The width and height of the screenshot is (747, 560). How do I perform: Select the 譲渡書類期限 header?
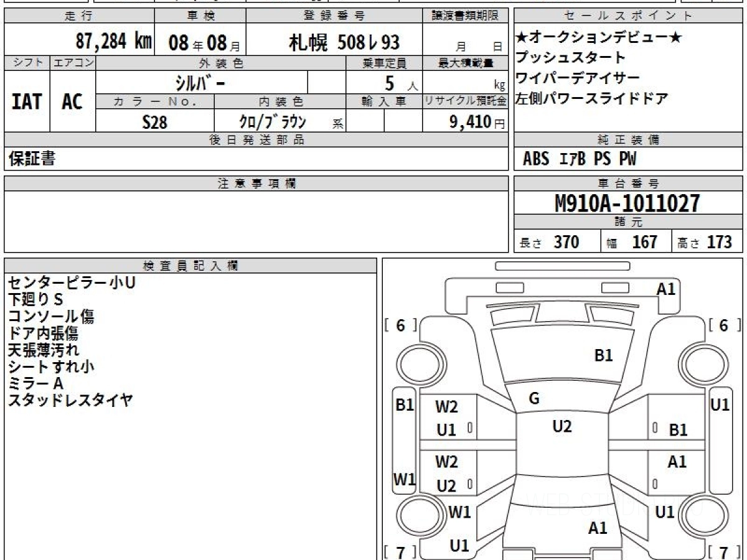466,16
